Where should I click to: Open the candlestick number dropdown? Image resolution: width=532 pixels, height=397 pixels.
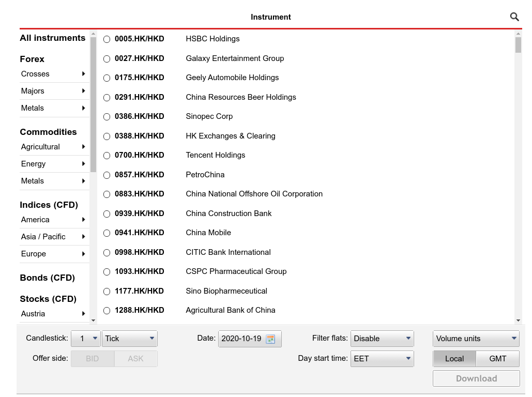tap(85, 338)
